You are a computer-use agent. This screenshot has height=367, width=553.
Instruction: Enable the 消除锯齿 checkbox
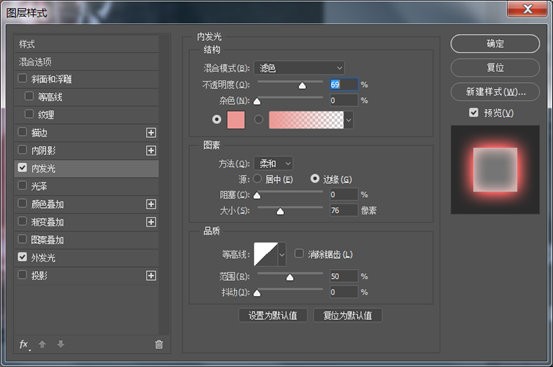[299, 253]
